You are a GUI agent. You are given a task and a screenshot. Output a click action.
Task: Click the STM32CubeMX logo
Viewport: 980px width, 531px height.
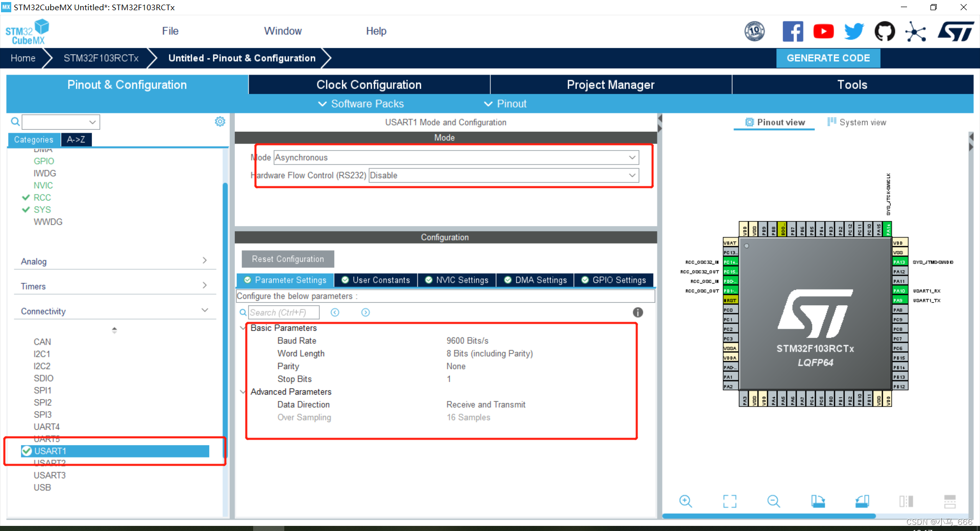point(28,32)
